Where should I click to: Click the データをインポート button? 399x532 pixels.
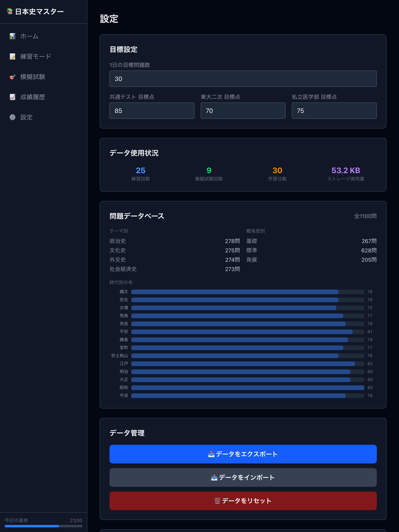[x=243, y=477]
